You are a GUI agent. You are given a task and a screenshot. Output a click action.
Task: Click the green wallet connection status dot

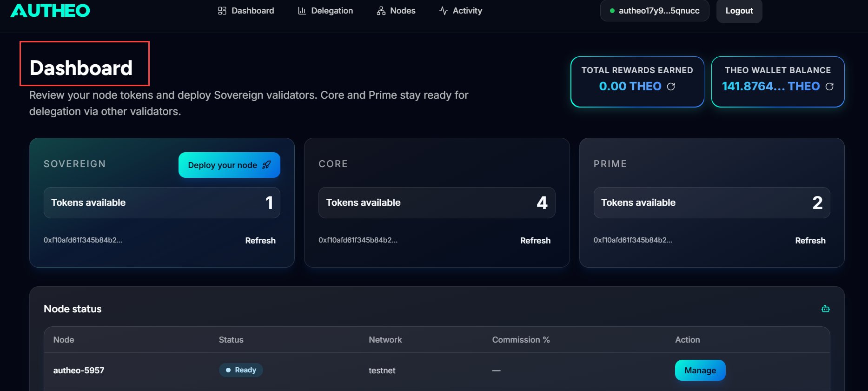tap(612, 11)
